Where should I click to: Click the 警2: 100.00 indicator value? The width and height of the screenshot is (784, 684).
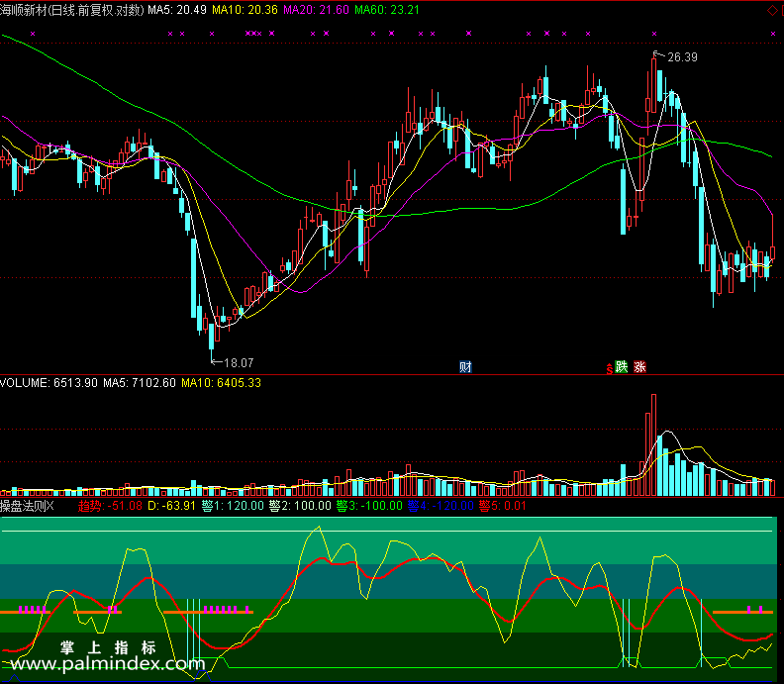300,506
